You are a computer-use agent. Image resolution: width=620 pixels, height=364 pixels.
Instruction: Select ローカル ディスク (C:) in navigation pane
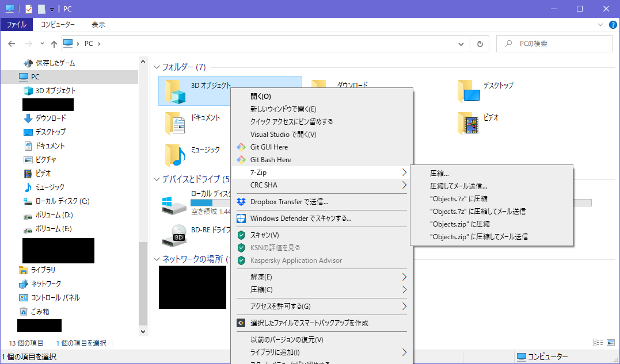point(56,201)
